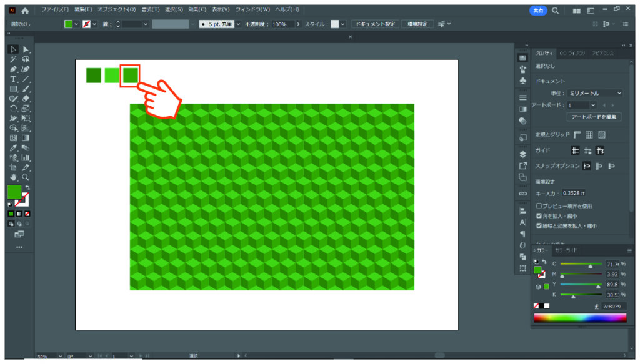Toggle show guides icon in ガイド
This screenshot has width=640, height=364.
coord(575,151)
